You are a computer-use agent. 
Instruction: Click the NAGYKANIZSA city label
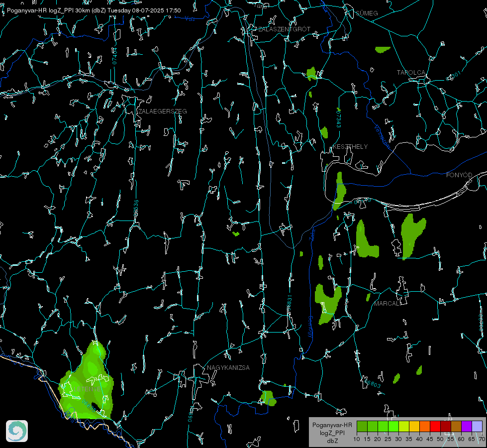pos(228,367)
